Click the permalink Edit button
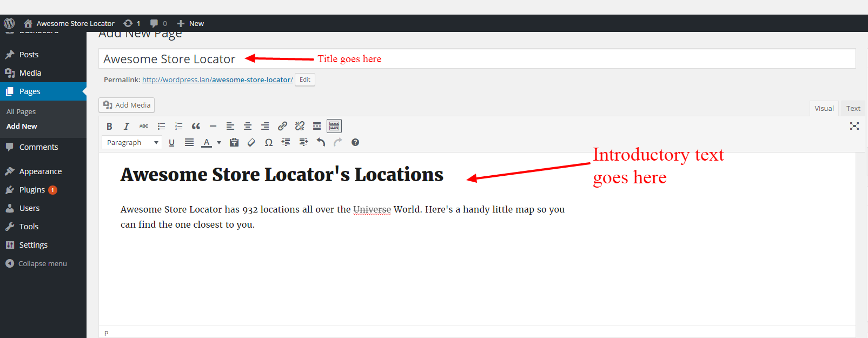Viewport: 868px width, 338px height. coord(305,79)
